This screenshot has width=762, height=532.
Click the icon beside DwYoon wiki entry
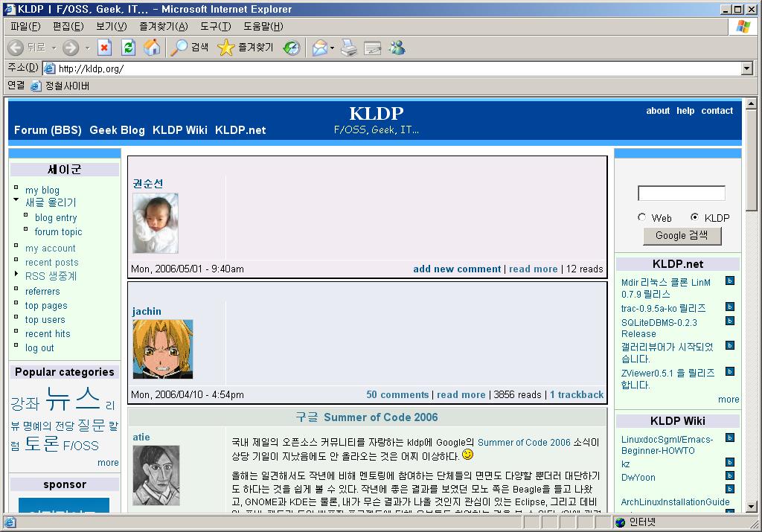click(730, 475)
